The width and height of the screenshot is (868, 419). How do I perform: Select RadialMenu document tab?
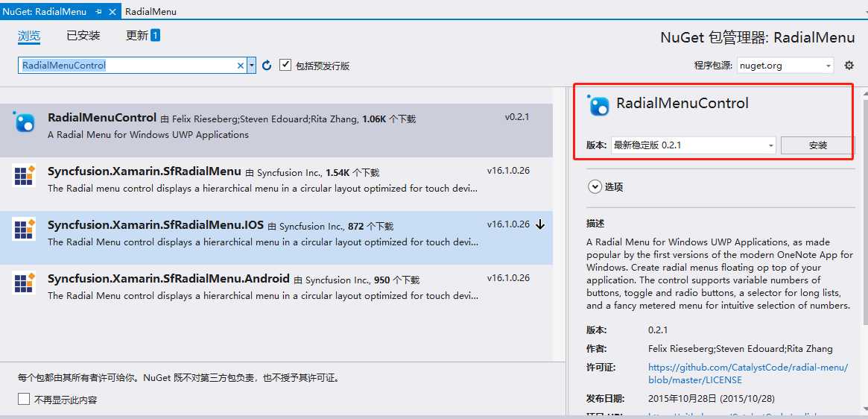(x=151, y=11)
